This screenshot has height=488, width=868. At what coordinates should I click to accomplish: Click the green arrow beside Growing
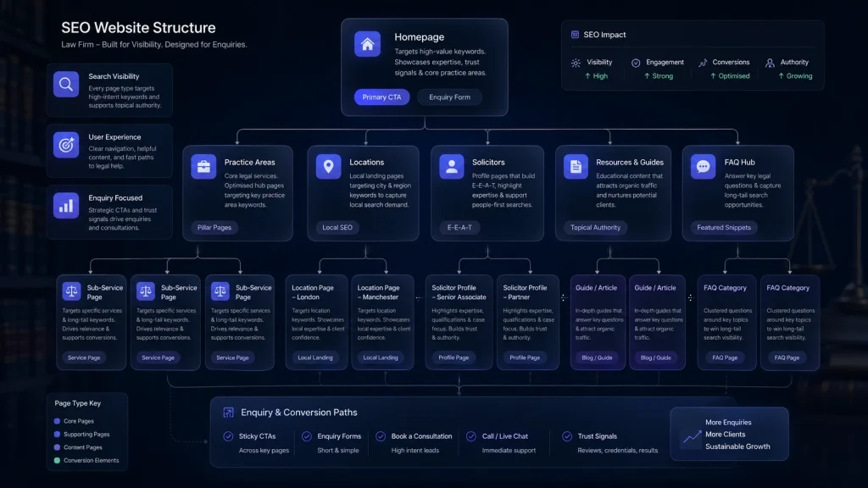tap(781, 75)
